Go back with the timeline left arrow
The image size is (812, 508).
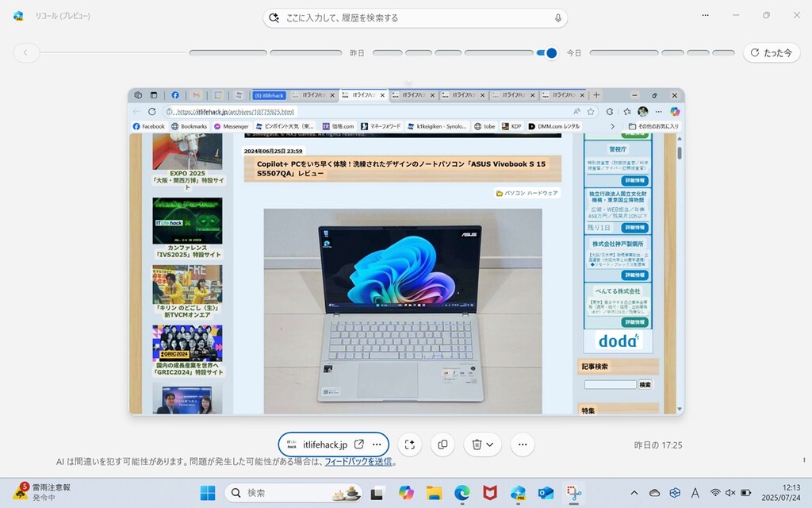pyautogui.click(x=26, y=53)
